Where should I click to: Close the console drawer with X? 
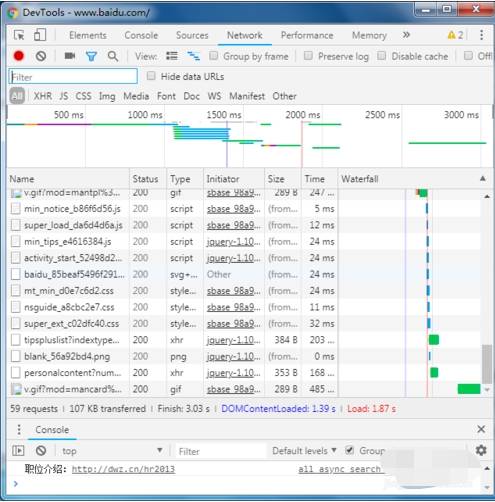(481, 429)
